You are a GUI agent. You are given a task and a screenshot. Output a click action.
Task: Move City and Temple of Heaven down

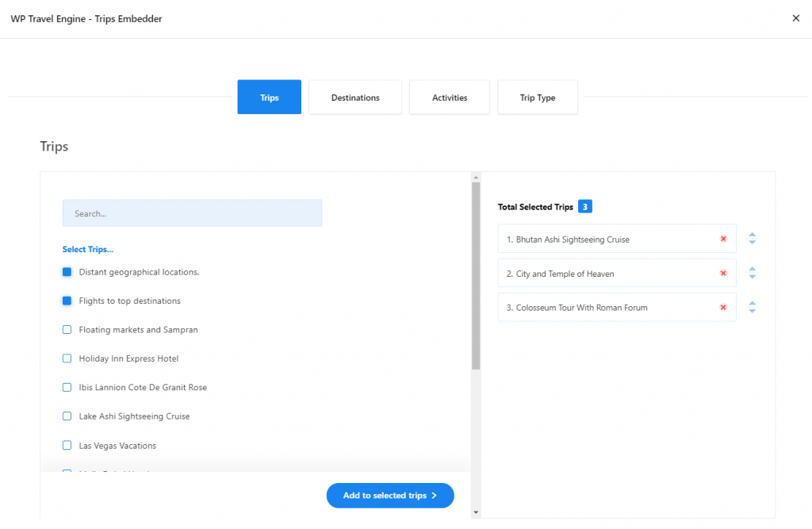(x=752, y=277)
